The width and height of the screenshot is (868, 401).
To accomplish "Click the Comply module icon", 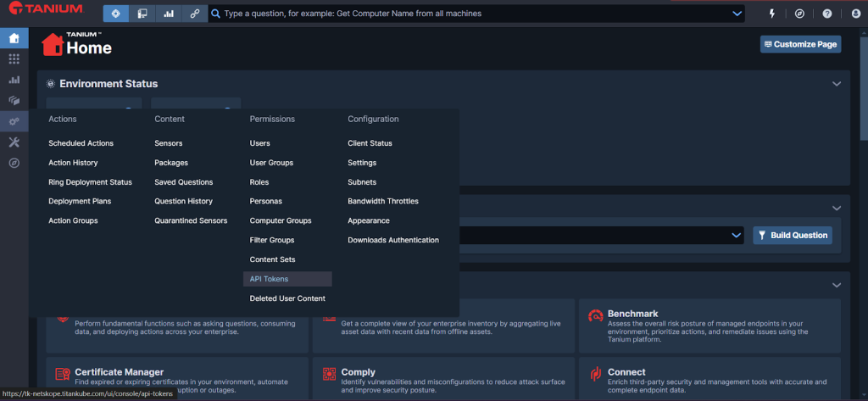I will click(x=330, y=375).
